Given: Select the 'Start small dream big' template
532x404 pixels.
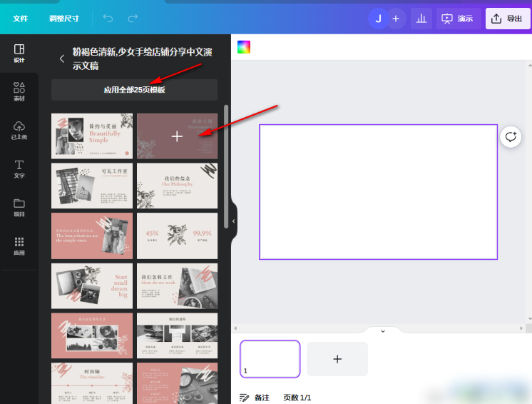Looking at the screenshot, I should click(92, 286).
